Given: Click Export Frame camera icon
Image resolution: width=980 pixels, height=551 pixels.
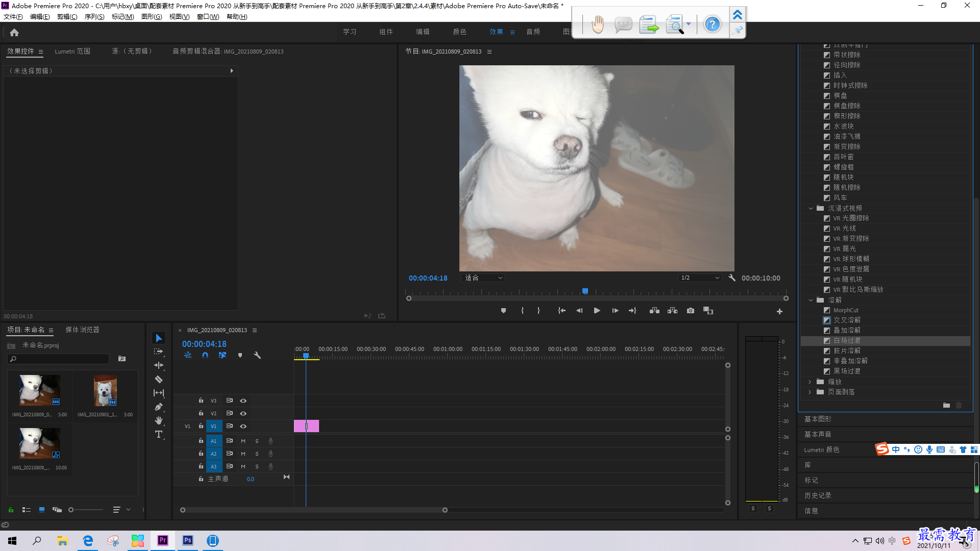Looking at the screenshot, I should [x=691, y=311].
